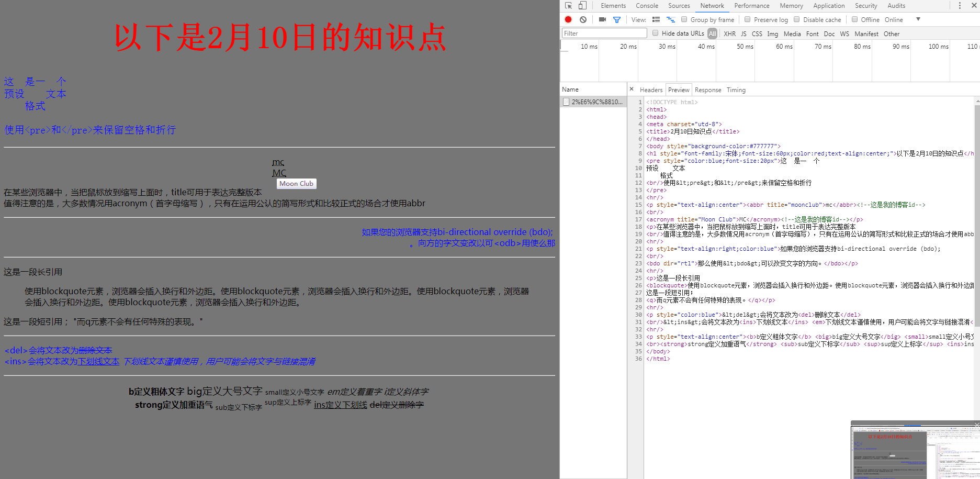Screen dimensions: 980x479
Task: Show the request Preview tab
Action: point(679,90)
